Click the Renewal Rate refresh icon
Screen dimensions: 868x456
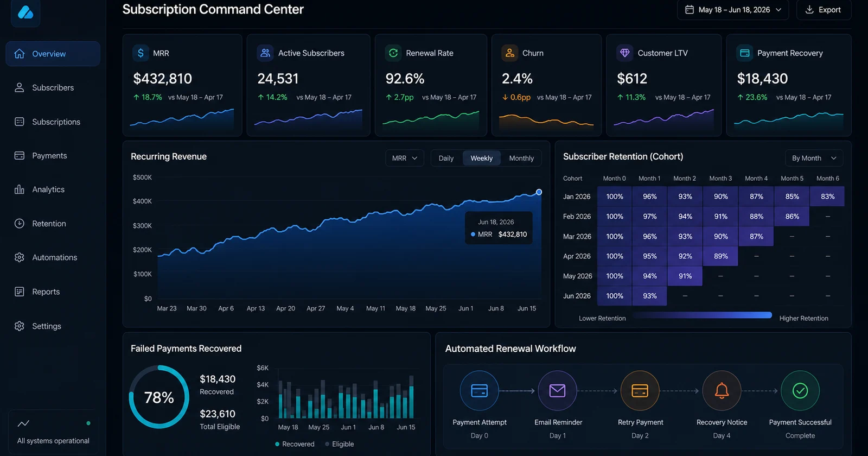tap(393, 53)
